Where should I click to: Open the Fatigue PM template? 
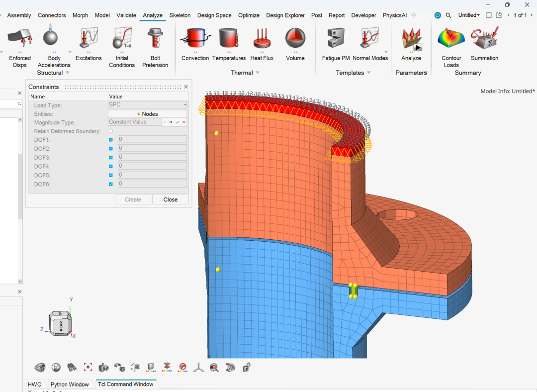(x=336, y=39)
